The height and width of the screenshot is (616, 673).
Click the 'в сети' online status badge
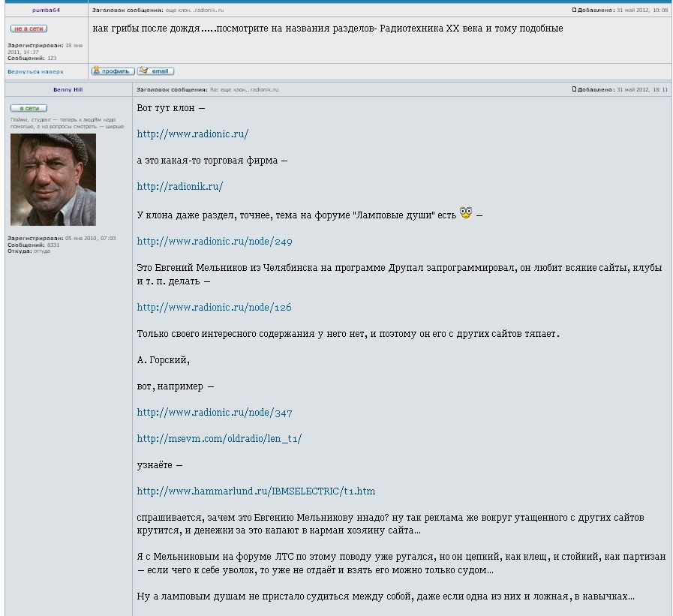[29, 108]
